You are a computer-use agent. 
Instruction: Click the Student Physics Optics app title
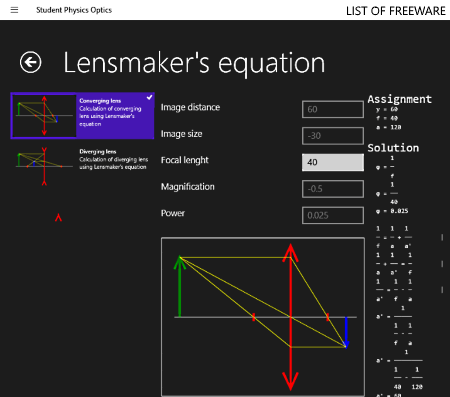pyautogui.click(x=74, y=10)
